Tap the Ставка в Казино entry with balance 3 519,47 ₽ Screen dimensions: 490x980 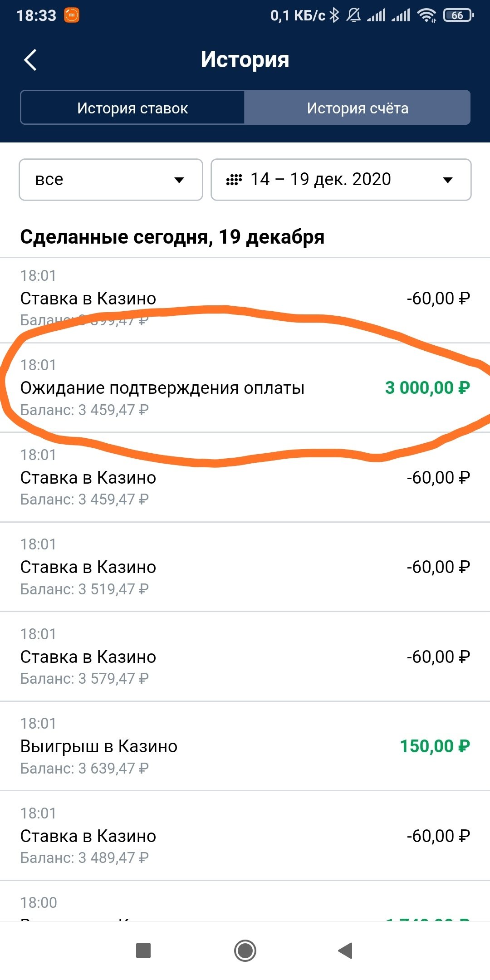245,567
